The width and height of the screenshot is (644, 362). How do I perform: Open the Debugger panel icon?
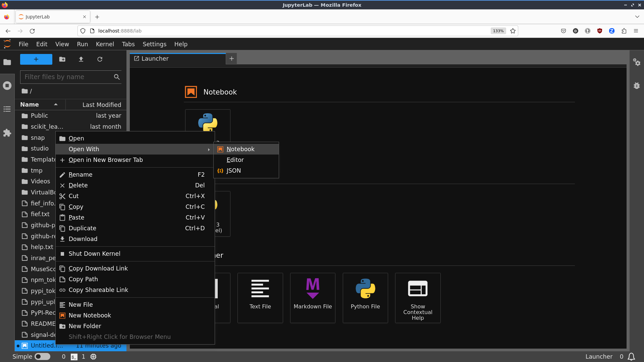point(636,85)
